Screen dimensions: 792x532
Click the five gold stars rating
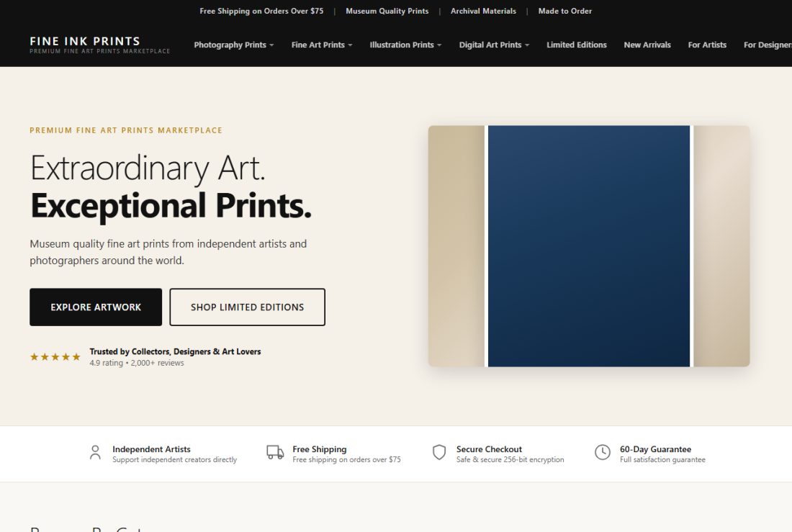pyautogui.click(x=55, y=357)
